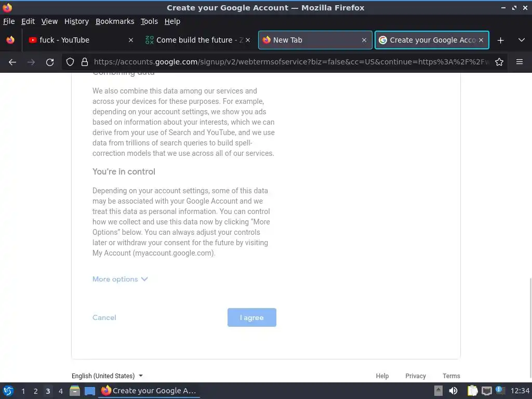Select the Create your Google Account tab
Viewport: 532px width, 399px height.
[432, 40]
